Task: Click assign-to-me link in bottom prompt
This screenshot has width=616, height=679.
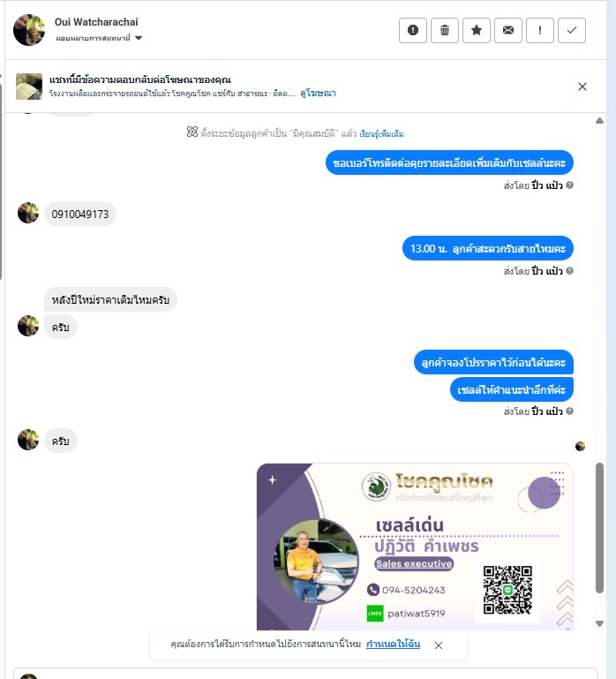Action: pos(393,644)
